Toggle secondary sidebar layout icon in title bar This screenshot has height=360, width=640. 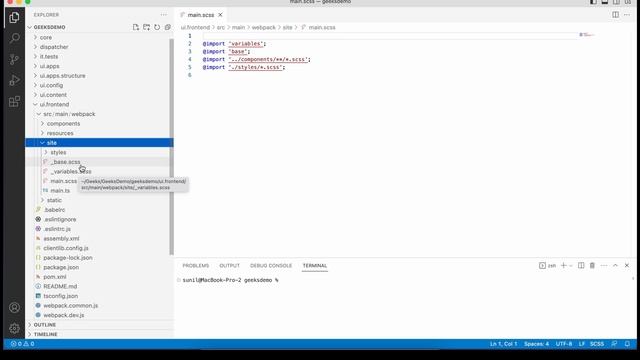[x=616, y=2]
